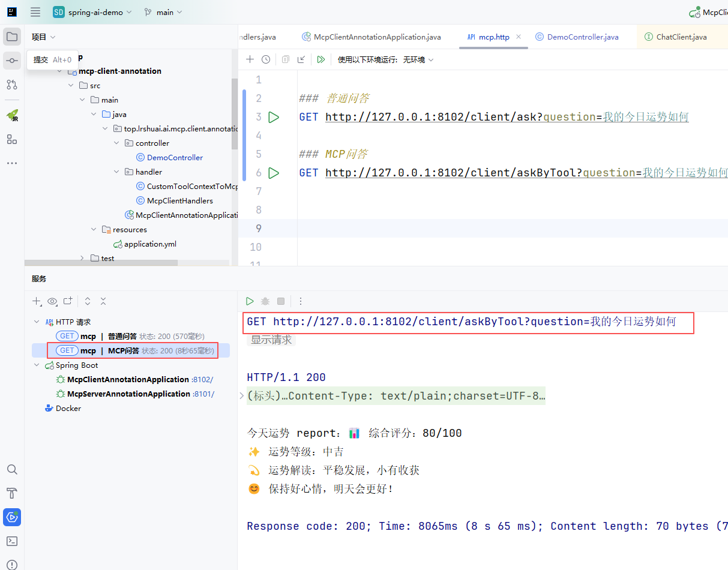Click the JRebel rocket icon

[12, 115]
